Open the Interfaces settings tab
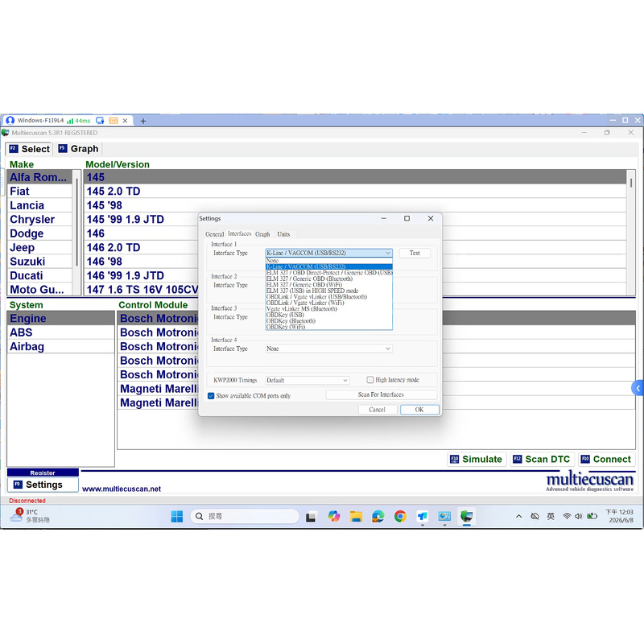Screen dimensions: 644x644 coord(239,233)
